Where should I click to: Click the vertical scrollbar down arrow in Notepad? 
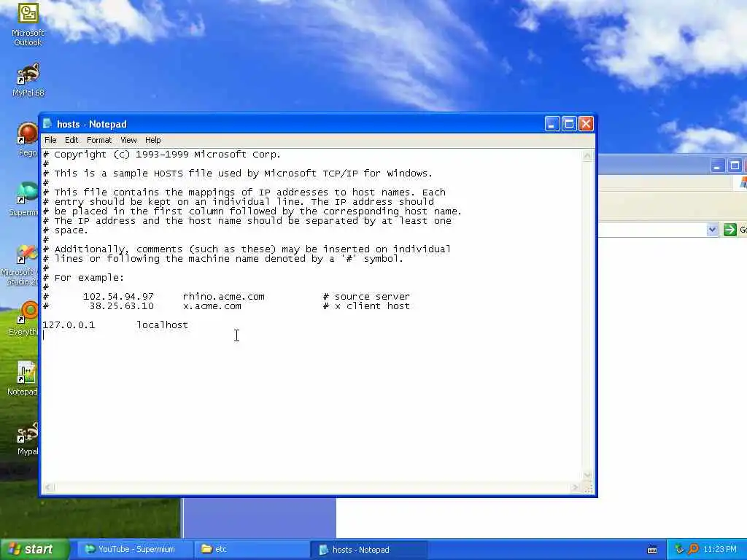point(587,475)
